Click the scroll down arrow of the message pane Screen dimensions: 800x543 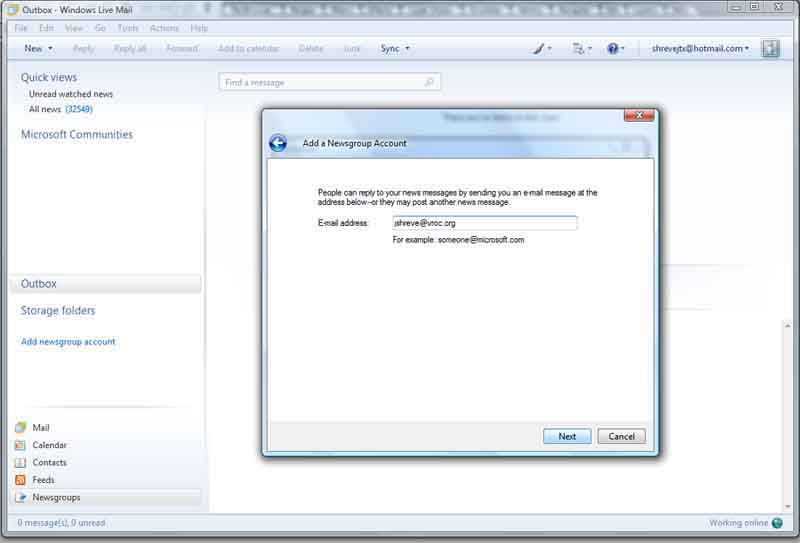(x=788, y=507)
